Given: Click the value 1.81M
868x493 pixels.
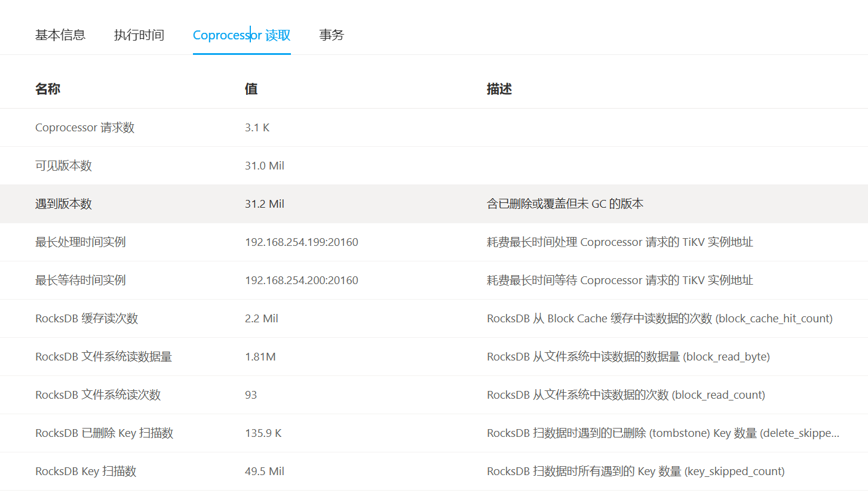Looking at the screenshot, I should [260, 357].
